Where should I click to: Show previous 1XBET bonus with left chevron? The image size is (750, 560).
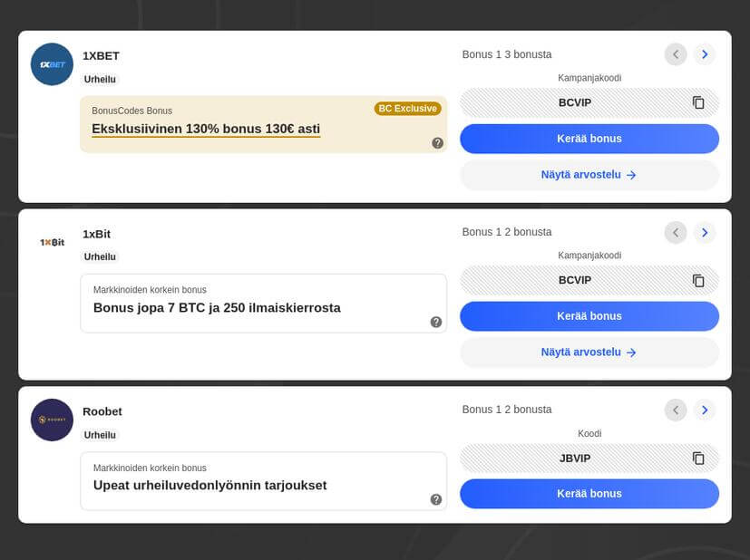pos(676,54)
